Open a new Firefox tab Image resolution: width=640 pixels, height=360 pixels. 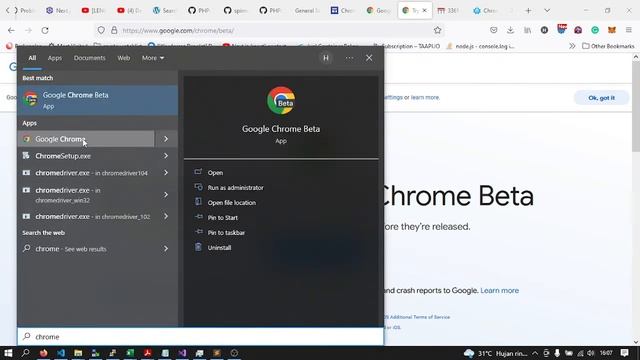pyautogui.click(x=528, y=11)
